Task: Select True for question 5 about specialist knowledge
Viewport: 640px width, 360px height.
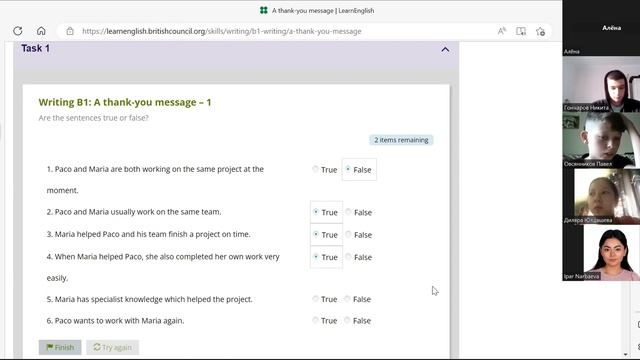Action: tap(315, 298)
